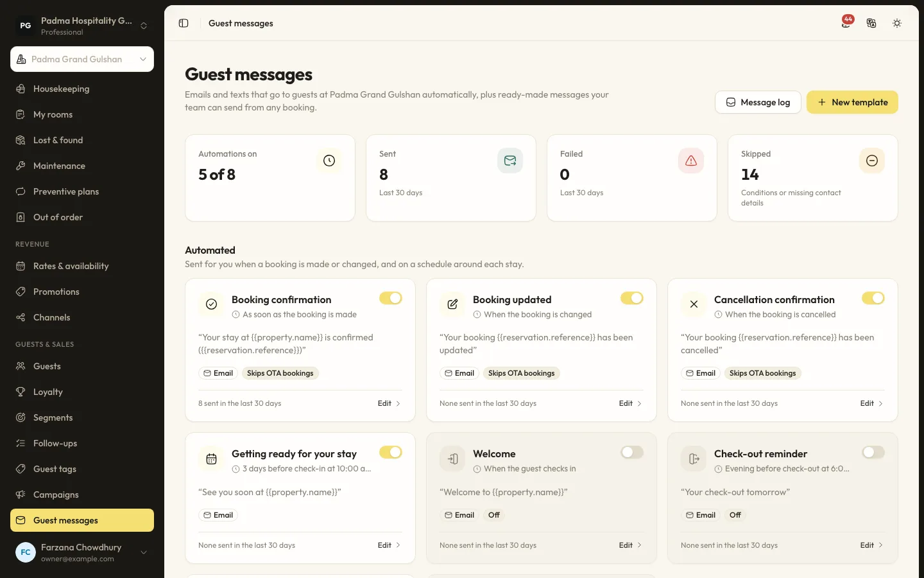Navigate to Campaigns

tap(82, 495)
